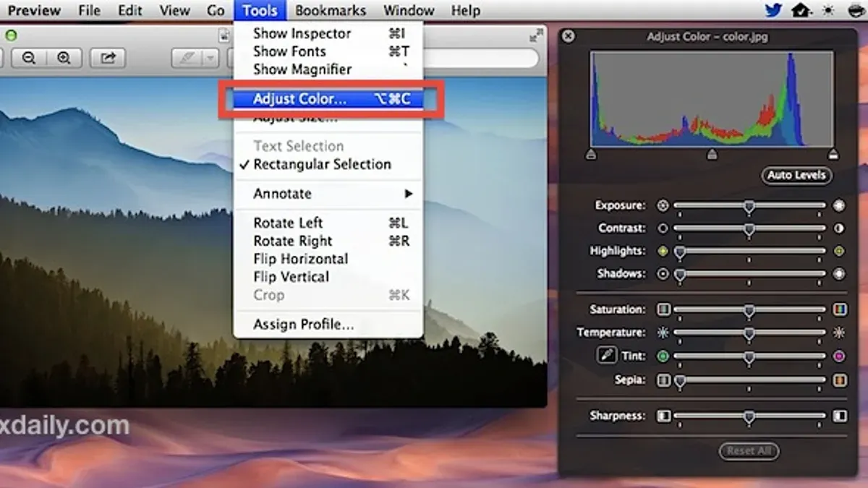Click the Contrast slider handle

749,230
